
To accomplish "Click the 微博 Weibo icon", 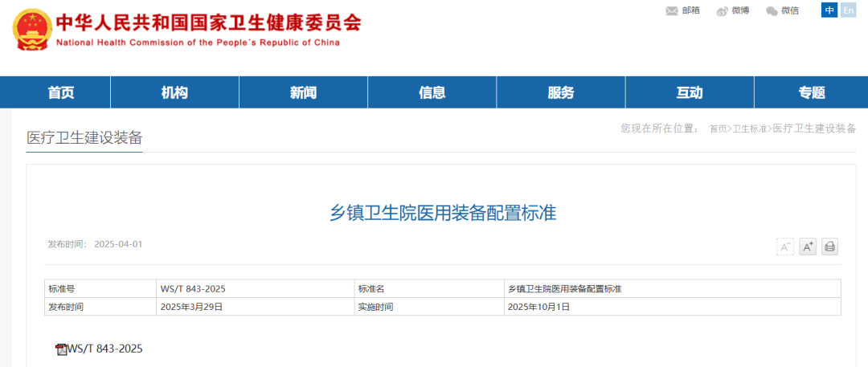I will click(x=722, y=10).
